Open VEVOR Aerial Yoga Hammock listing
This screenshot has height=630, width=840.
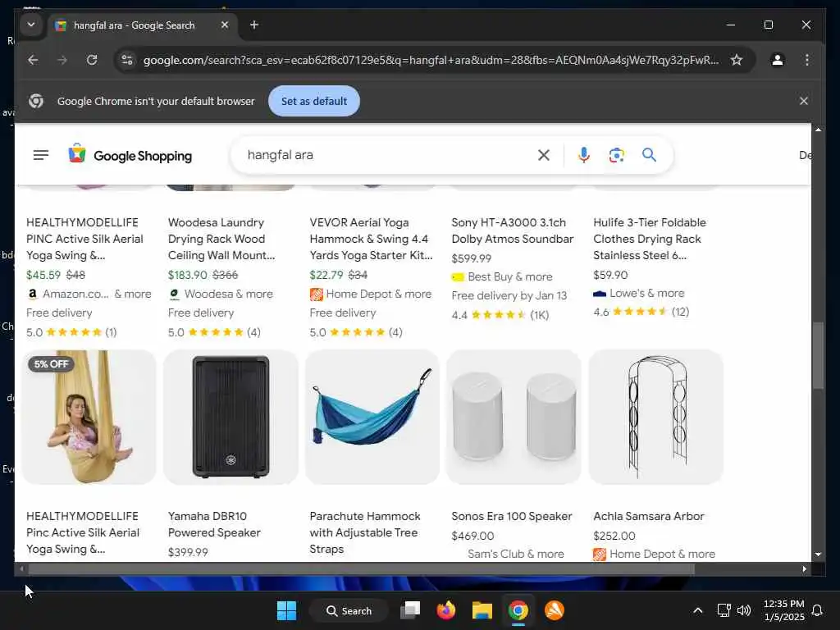point(371,239)
